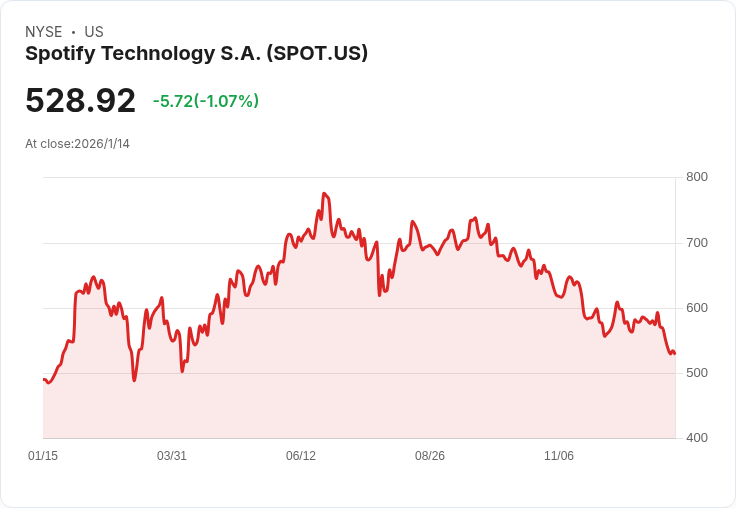Click the 03/31 date axis label

(172, 455)
